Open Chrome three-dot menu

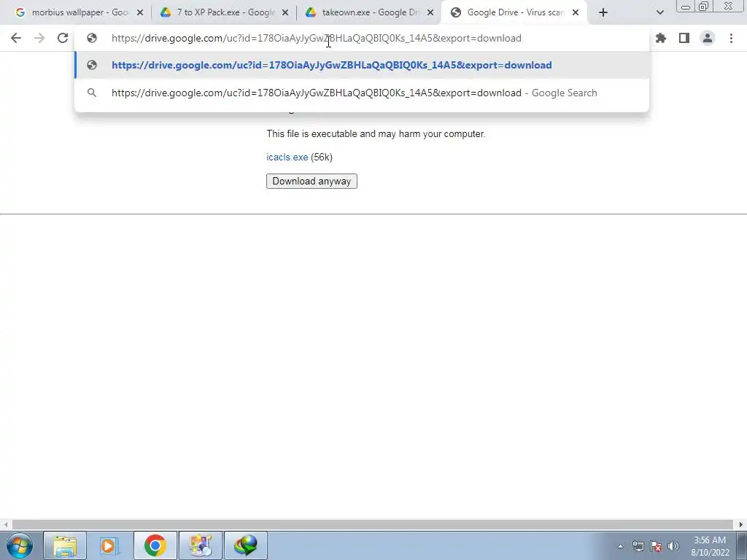[x=731, y=38]
